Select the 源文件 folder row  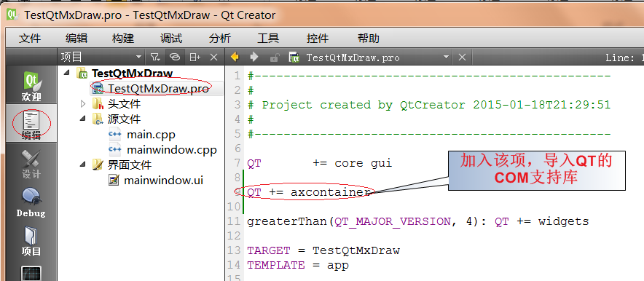pos(124,119)
